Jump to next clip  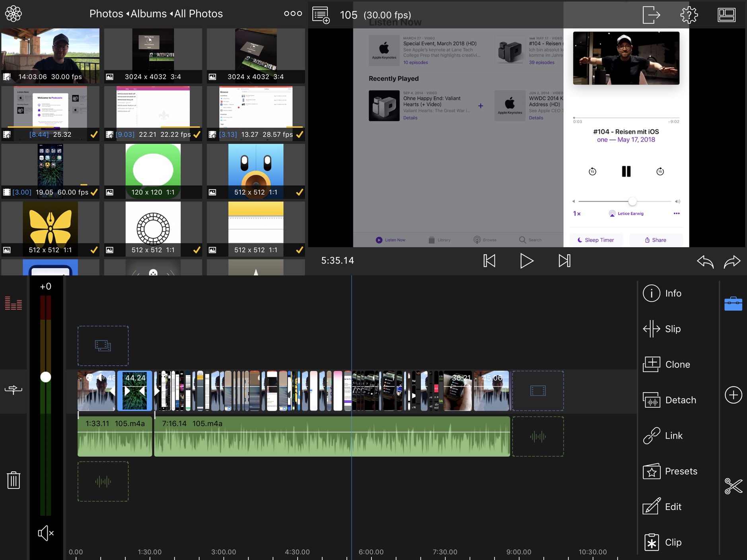(564, 261)
